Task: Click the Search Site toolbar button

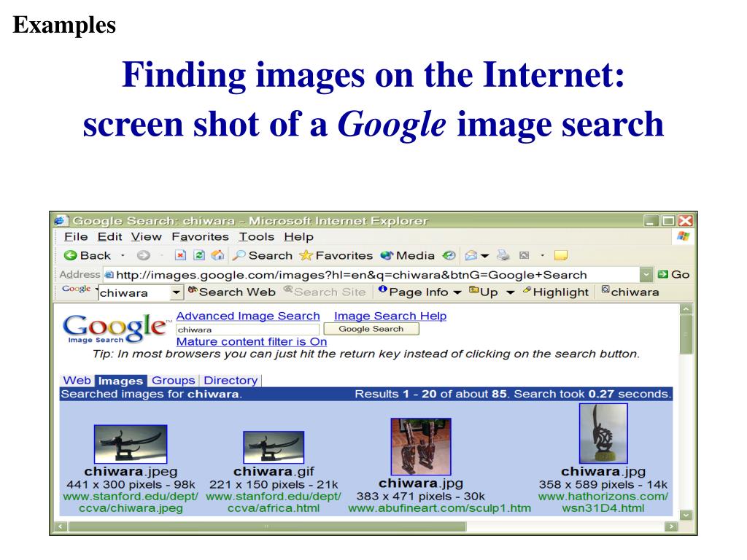Action: (325, 292)
